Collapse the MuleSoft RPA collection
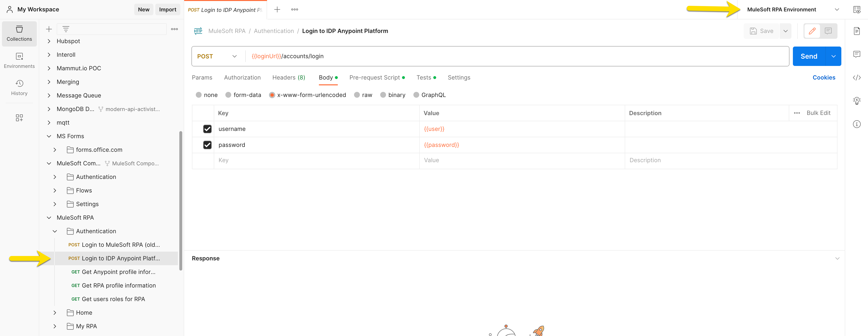The image size is (868, 336). click(49, 218)
